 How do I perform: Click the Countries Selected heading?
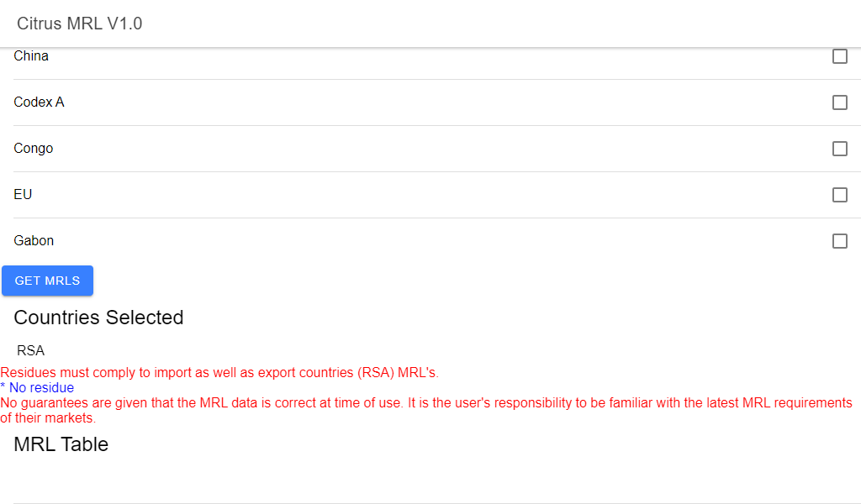point(98,318)
